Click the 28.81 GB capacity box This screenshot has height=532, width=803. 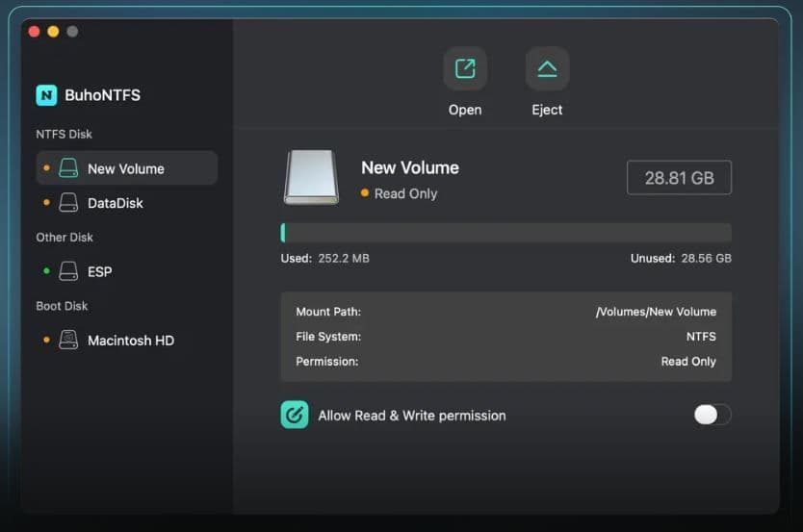[x=679, y=178]
